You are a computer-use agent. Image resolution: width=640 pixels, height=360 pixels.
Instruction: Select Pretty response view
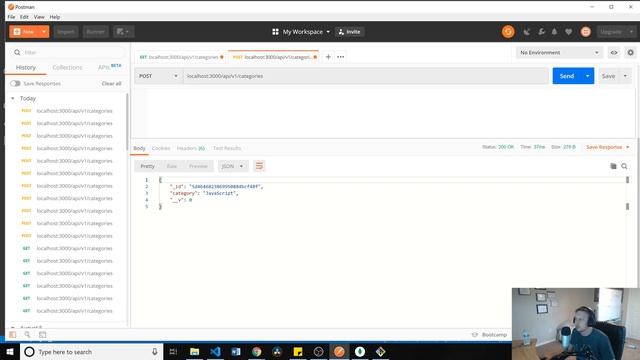[x=147, y=166]
